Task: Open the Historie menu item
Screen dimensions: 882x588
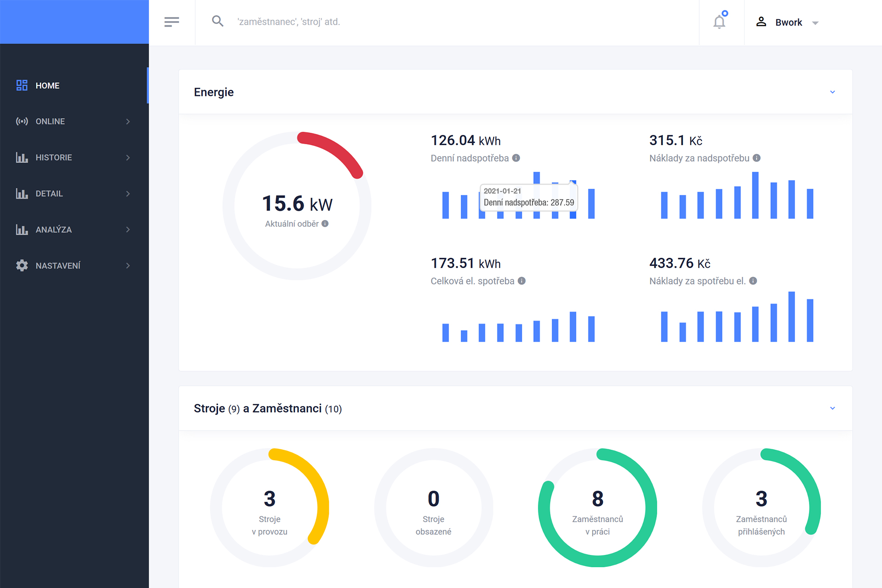Action: [x=54, y=158]
